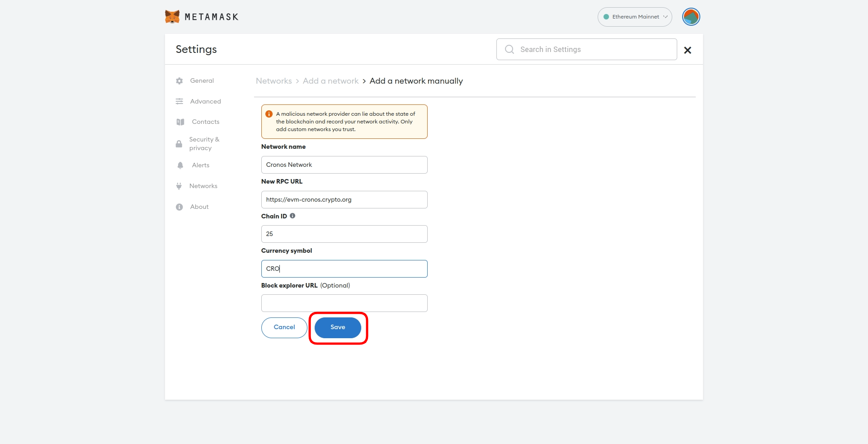Image resolution: width=868 pixels, height=444 pixels.
Task: Go to Networks breadcrumb link
Action: pyautogui.click(x=274, y=81)
